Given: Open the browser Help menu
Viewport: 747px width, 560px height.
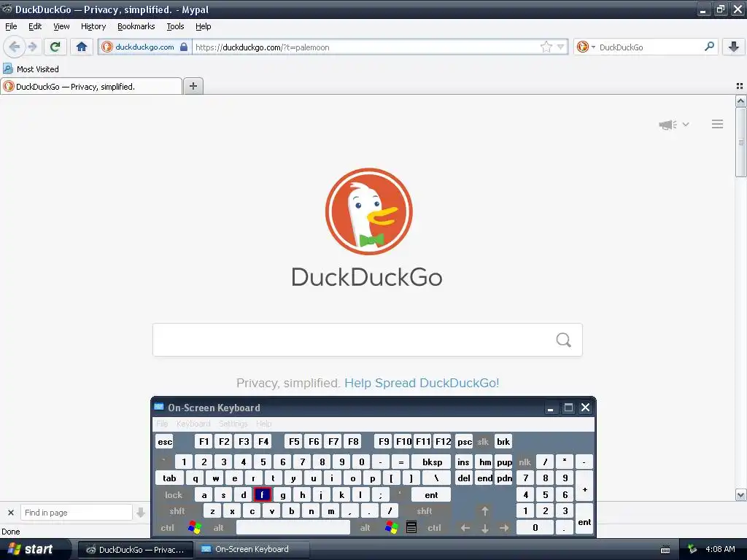Looking at the screenshot, I should [x=204, y=26].
